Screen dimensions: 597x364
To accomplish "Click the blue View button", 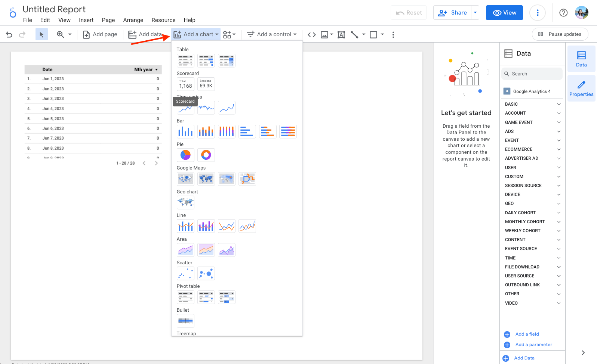I will pyautogui.click(x=504, y=13).
